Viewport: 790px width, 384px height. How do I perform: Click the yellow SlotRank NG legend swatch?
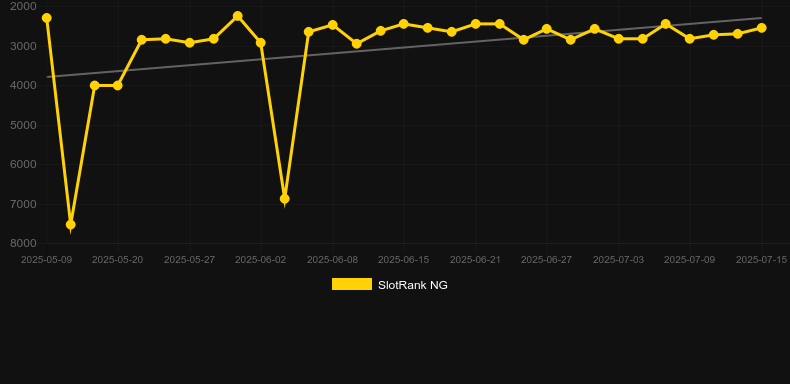click(x=352, y=284)
